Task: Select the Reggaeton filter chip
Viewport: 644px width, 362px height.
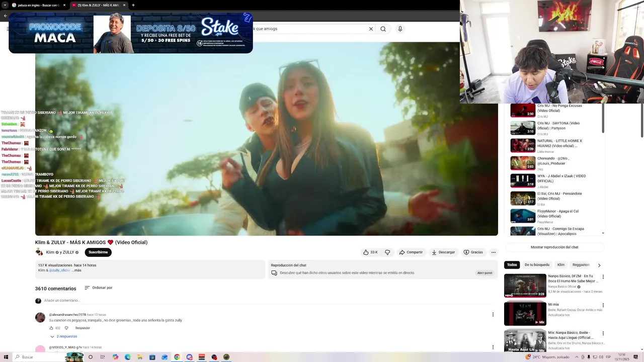Action: tap(581, 265)
